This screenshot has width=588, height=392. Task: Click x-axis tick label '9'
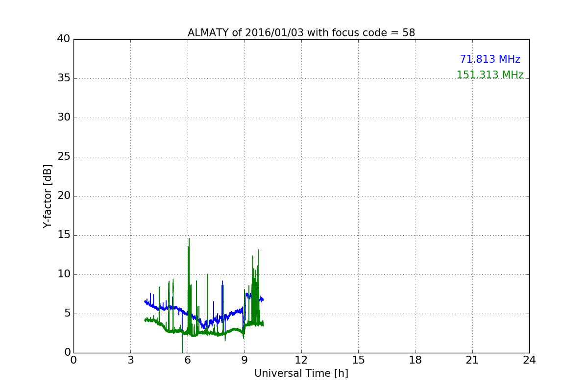click(245, 360)
